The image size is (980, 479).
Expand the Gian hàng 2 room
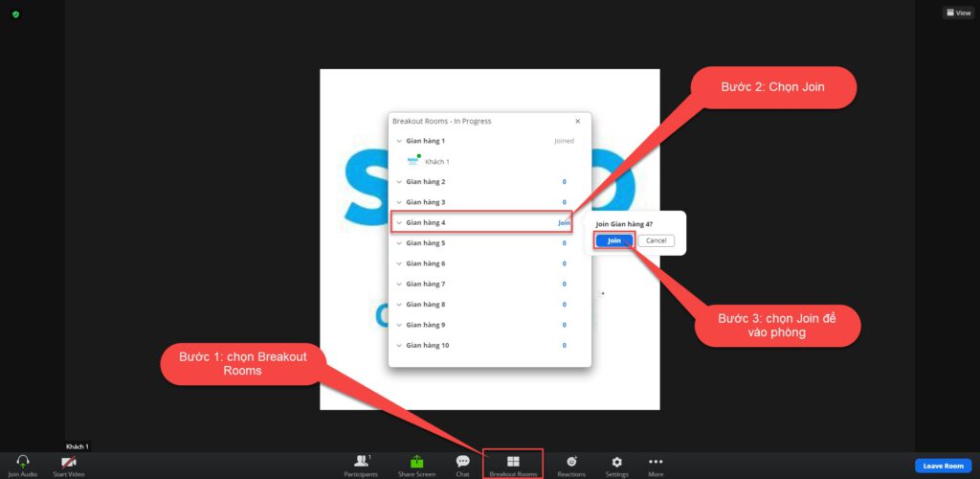pyautogui.click(x=399, y=182)
